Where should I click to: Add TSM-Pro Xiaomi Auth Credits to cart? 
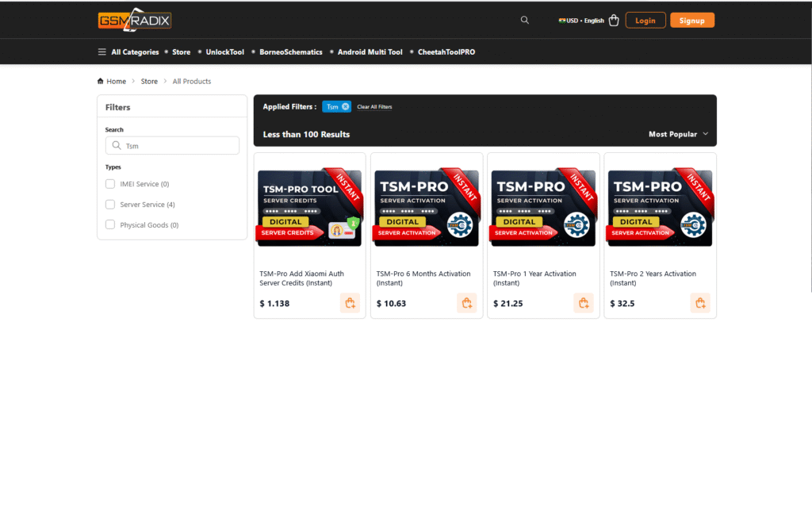coord(350,303)
